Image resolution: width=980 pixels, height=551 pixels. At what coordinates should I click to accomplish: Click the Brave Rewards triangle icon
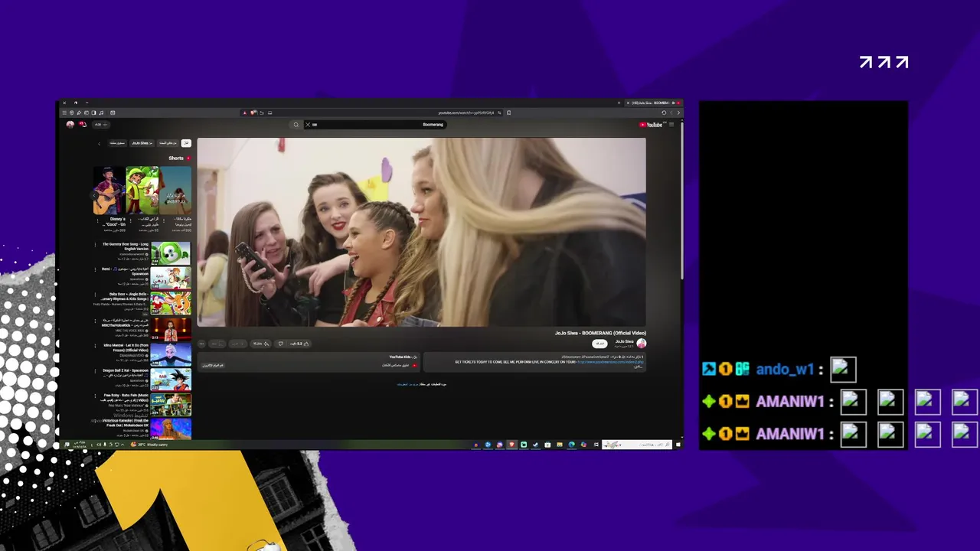245,112
